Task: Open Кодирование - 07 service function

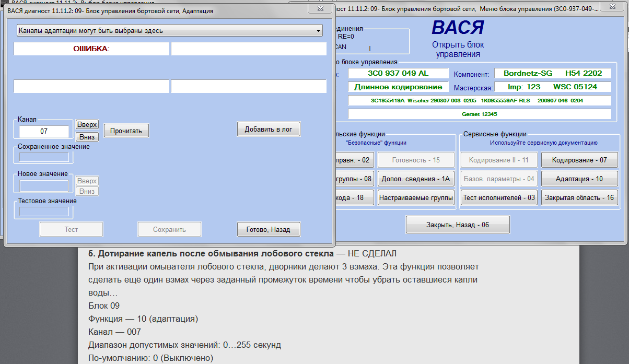Action: point(579,160)
